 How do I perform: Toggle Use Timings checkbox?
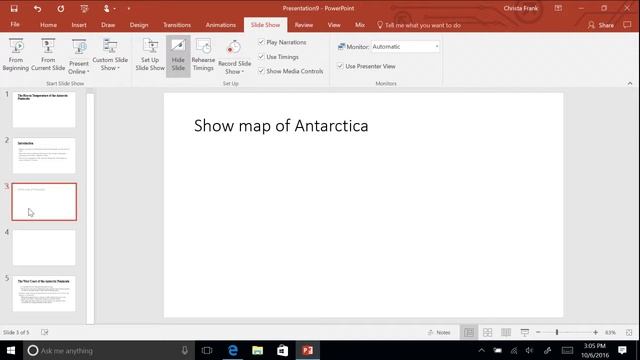[x=261, y=57]
